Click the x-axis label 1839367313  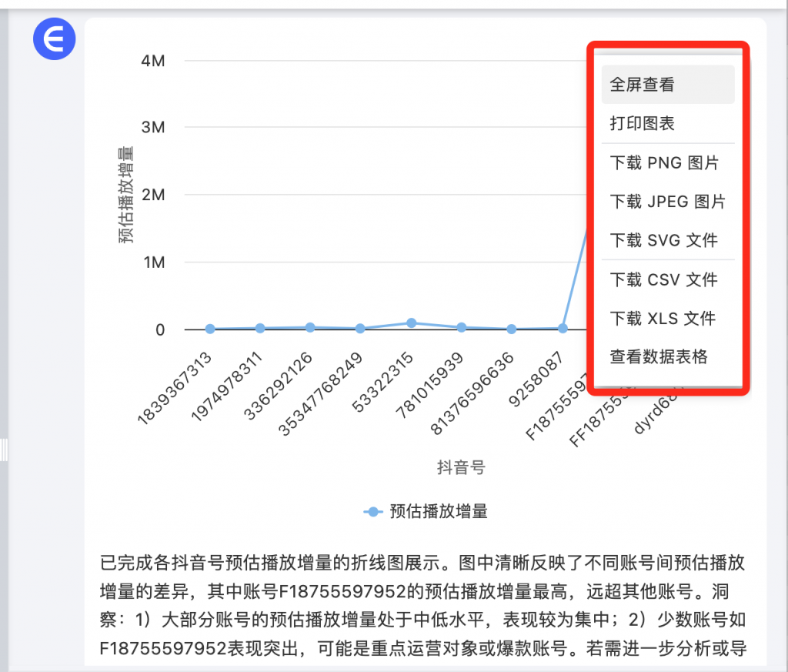(x=175, y=389)
